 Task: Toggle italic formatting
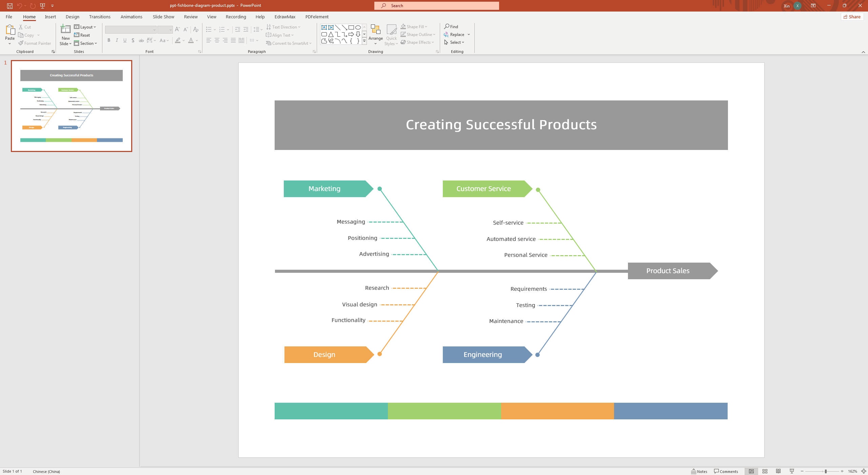pos(117,40)
